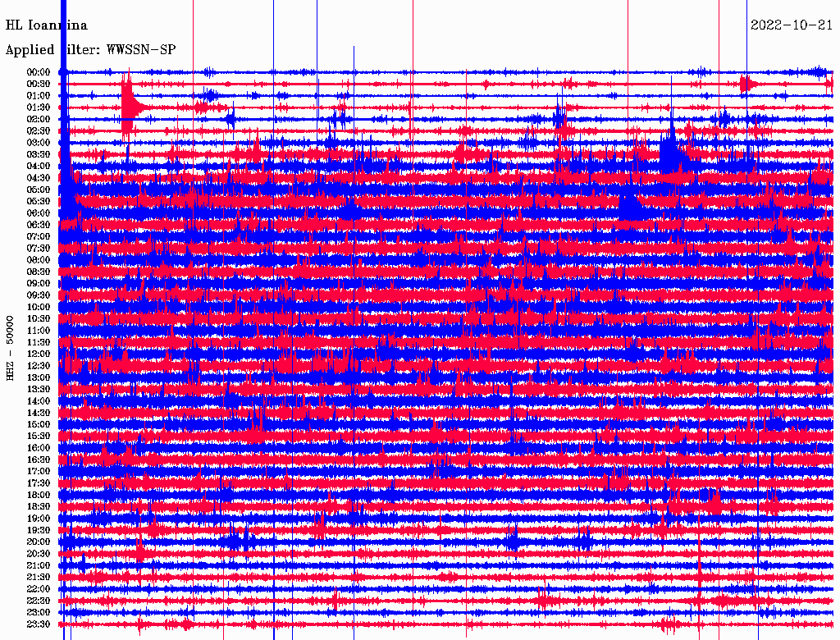This screenshot has height=640, width=840.
Task: Click the 20:00 time label
Action: pyautogui.click(x=39, y=542)
